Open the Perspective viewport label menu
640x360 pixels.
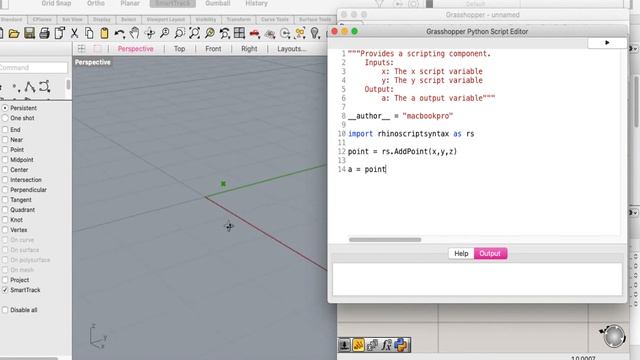point(93,62)
